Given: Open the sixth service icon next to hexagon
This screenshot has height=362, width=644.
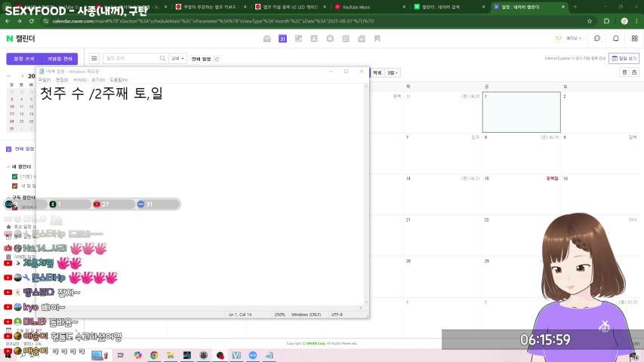Looking at the screenshot, I should pos(346,38).
